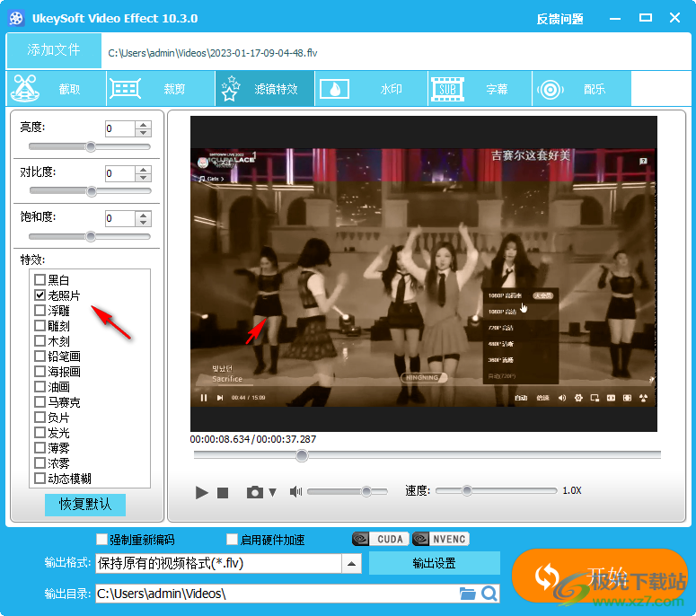
Task: Play the preview video
Action: click(201, 492)
